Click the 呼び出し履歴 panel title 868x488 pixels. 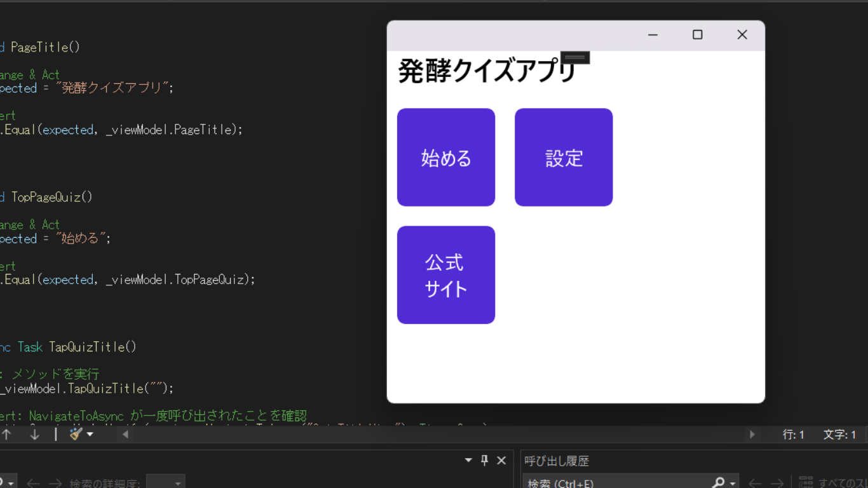[557, 461]
